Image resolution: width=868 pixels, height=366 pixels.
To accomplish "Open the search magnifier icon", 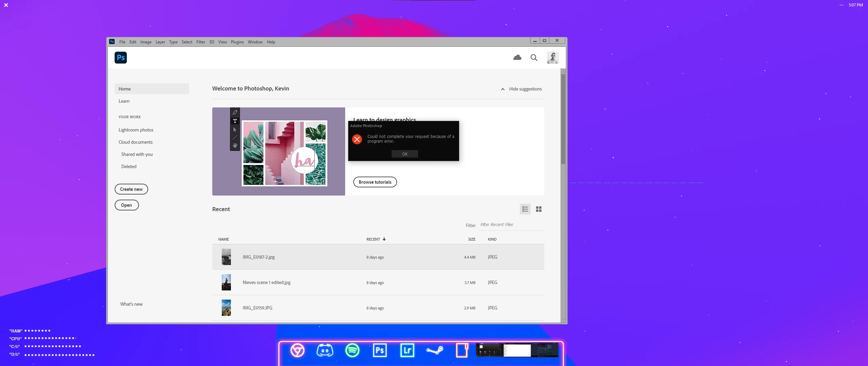I will [534, 58].
